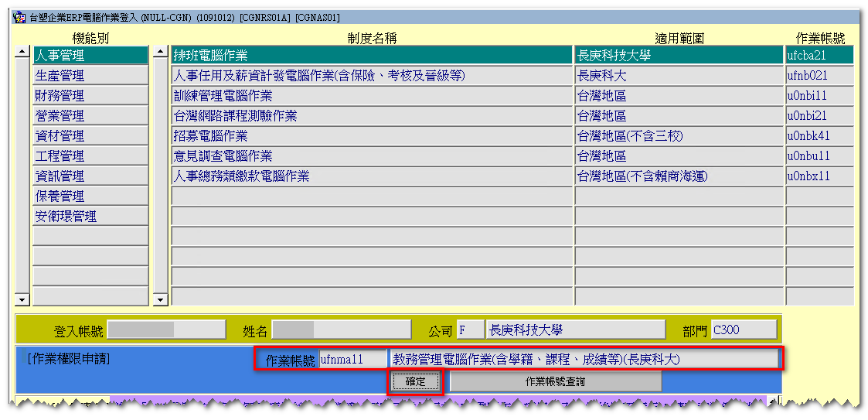Screen dimensions: 868x420
Task: Select 安衛環管理 category
Action: pos(90,216)
